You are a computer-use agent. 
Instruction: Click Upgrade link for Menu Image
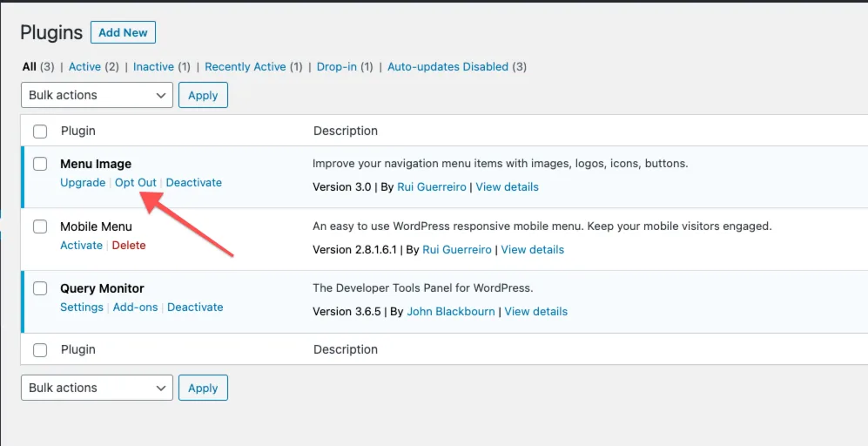[x=83, y=183]
